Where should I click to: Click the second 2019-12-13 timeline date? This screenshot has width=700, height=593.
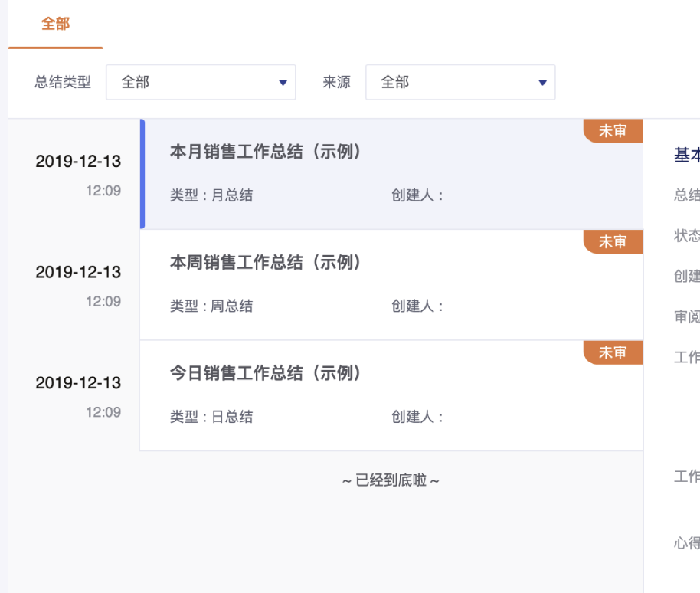(x=78, y=272)
